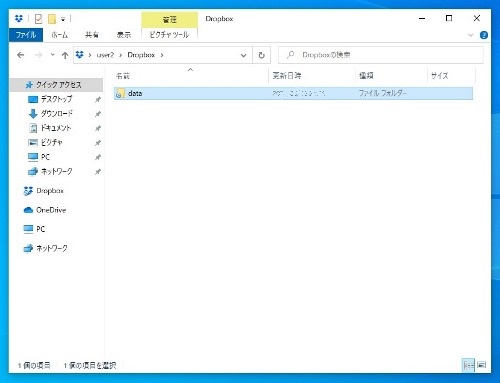Select the 管理 contextual tab header

point(169,20)
